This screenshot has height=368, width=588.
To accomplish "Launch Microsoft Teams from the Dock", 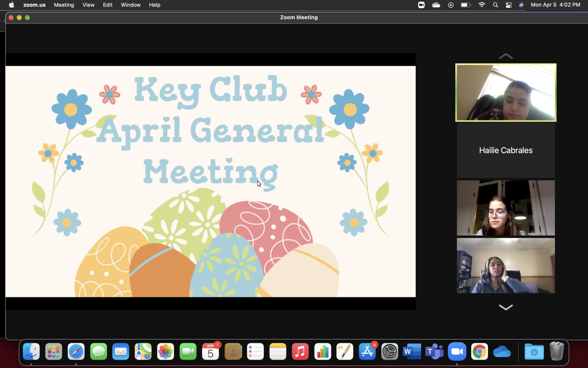I will [434, 352].
